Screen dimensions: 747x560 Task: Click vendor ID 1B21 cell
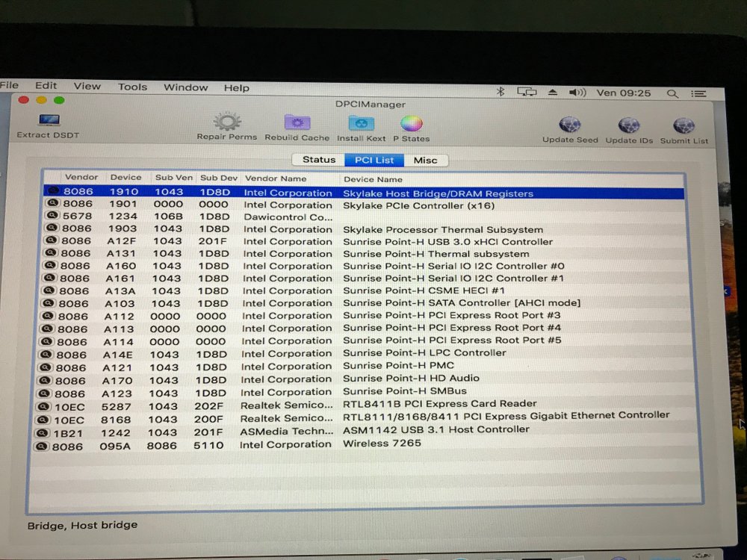click(x=68, y=433)
